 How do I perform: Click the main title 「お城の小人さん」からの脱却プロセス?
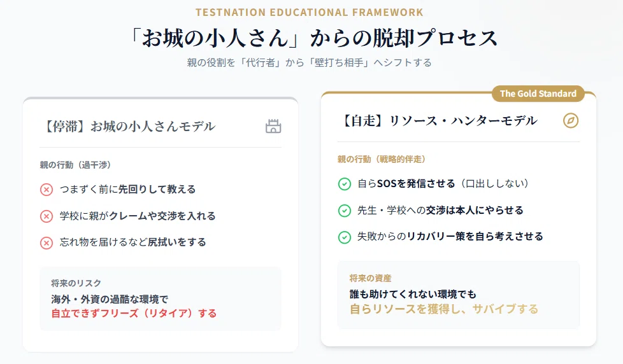click(x=312, y=38)
